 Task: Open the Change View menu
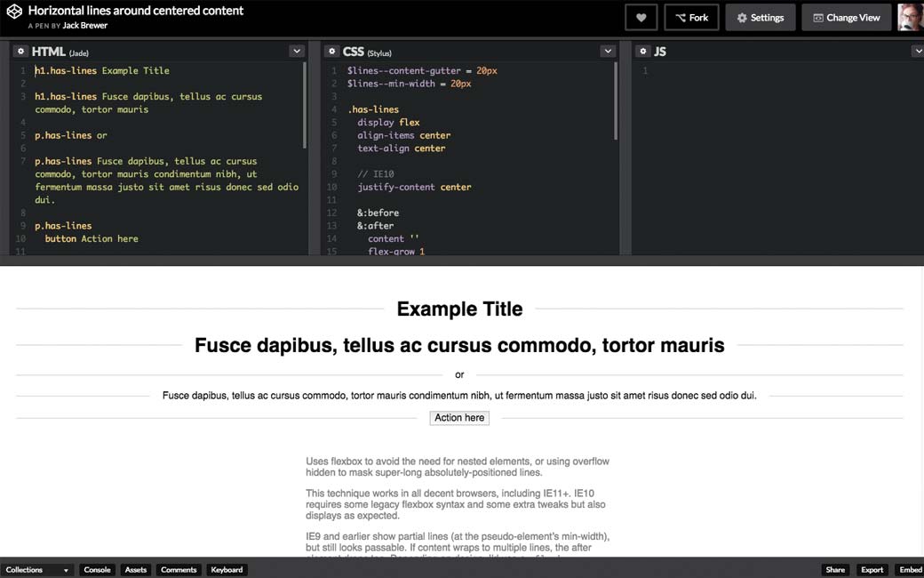(846, 18)
